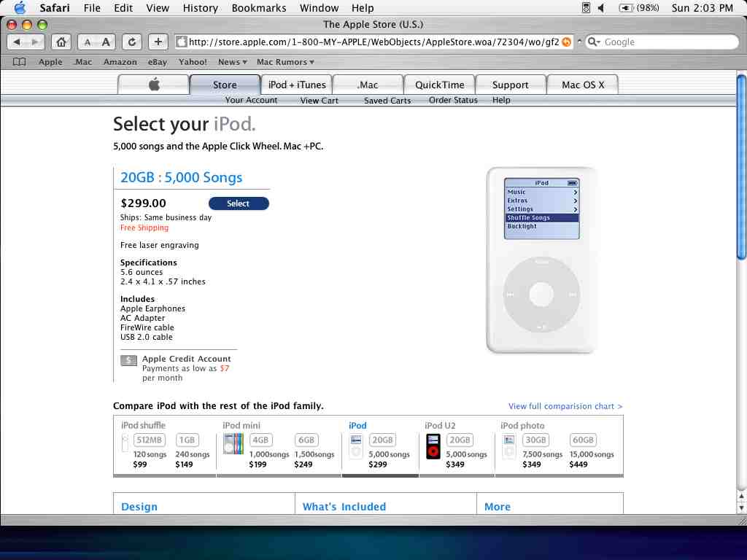Select the 20GB iPod U2 option

tap(460, 440)
